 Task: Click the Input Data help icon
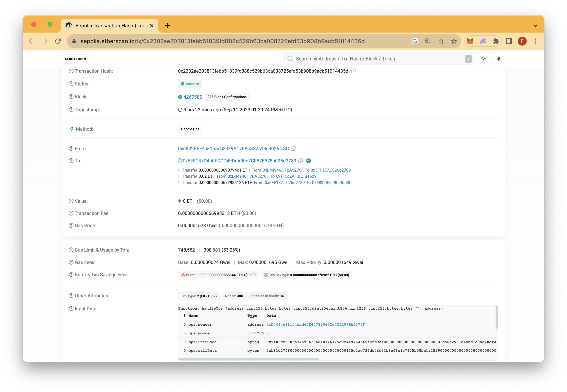(x=71, y=309)
